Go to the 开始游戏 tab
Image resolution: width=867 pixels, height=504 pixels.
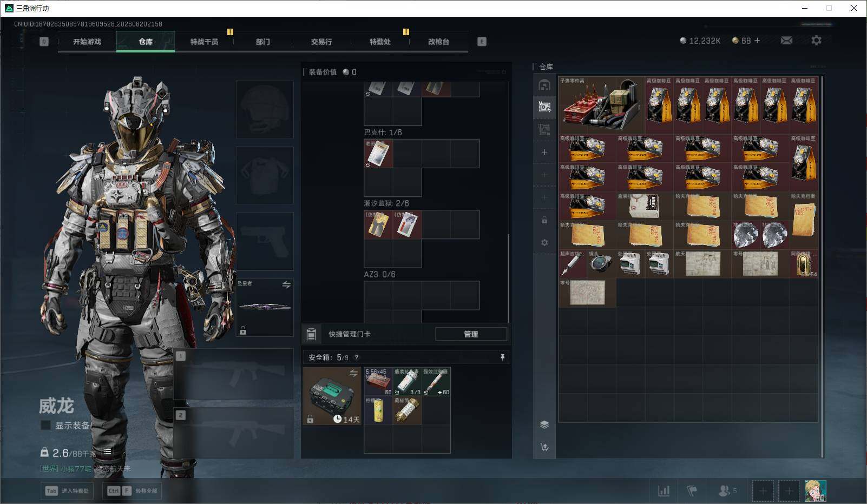tap(87, 42)
